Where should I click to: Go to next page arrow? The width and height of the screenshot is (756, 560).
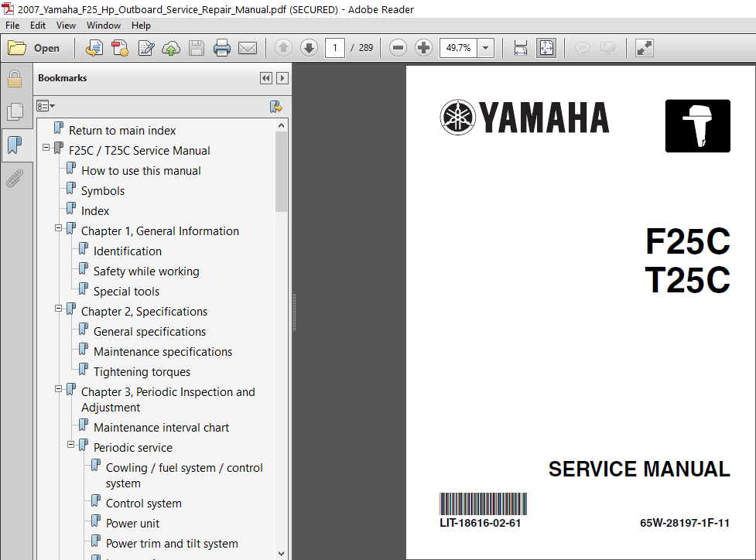coord(309,48)
